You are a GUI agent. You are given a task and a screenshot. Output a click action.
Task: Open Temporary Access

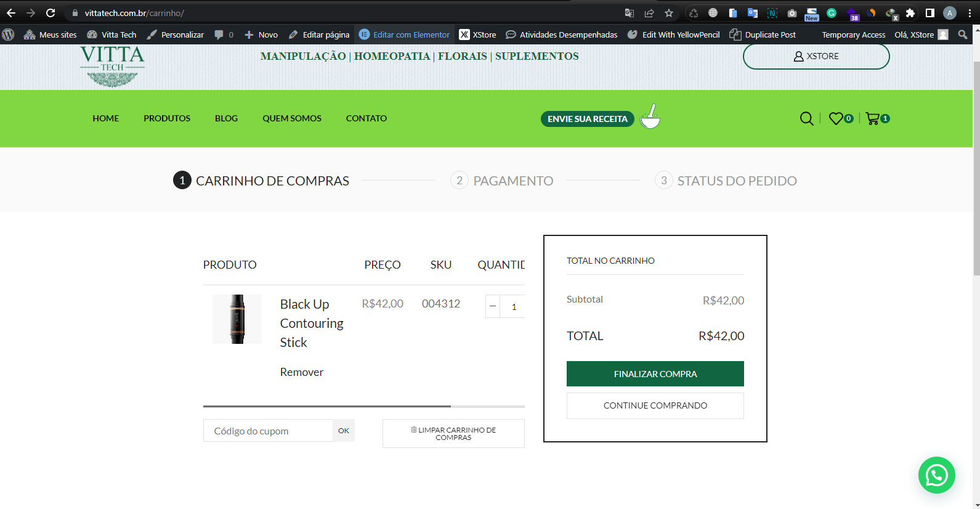pos(854,35)
